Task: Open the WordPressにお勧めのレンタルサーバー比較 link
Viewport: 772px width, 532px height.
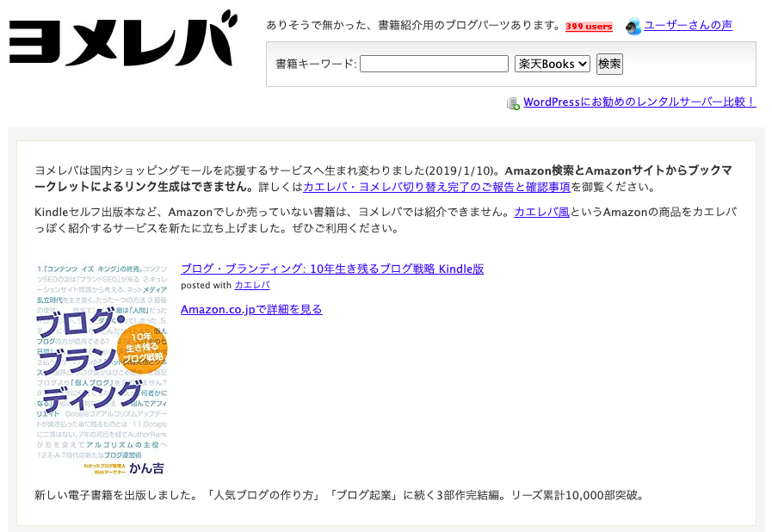Action: click(x=639, y=102)
